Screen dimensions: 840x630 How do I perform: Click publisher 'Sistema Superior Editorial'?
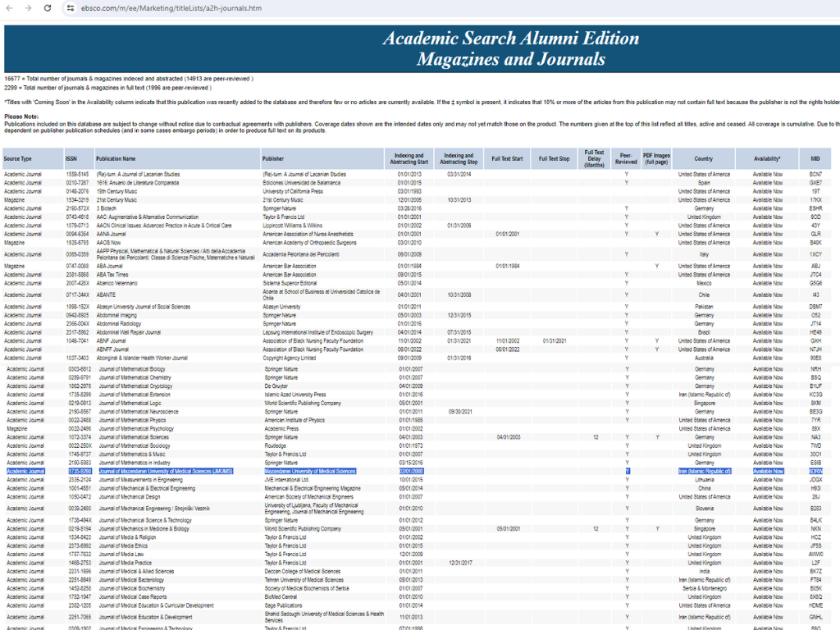(x=290, y=283)
